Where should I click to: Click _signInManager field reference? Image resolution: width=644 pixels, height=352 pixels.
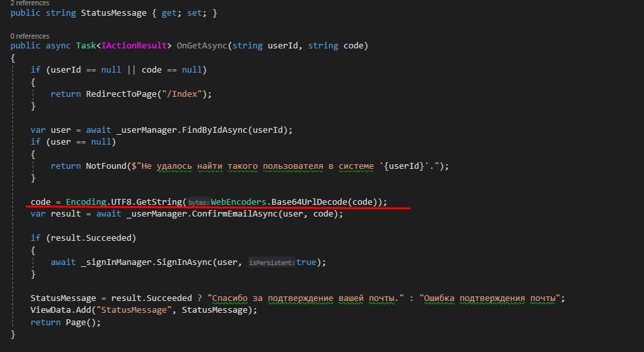(116, 262)
